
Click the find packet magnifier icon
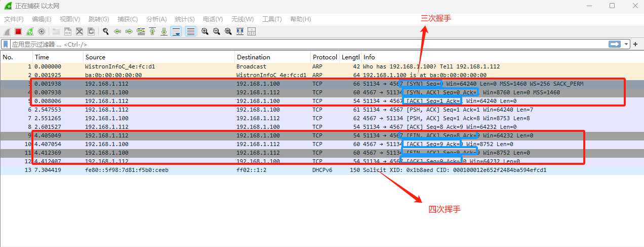pos(106,31)
